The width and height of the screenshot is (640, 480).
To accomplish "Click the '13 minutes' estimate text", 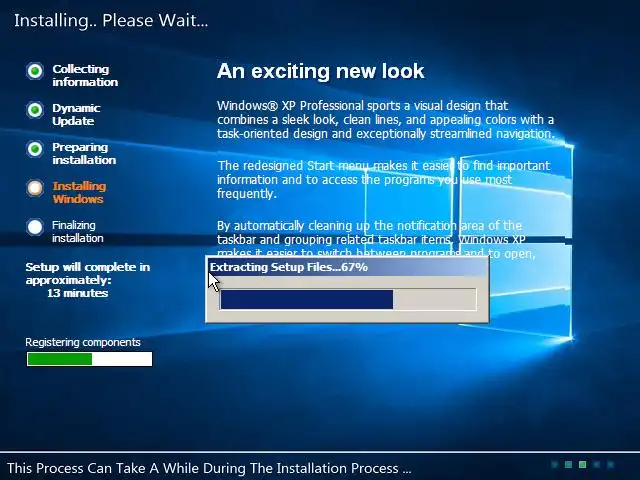I will (x=78, y=293).
